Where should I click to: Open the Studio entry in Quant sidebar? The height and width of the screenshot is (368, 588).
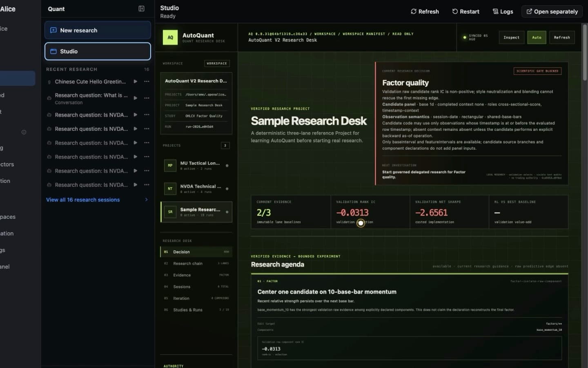(x=98, y=52)
